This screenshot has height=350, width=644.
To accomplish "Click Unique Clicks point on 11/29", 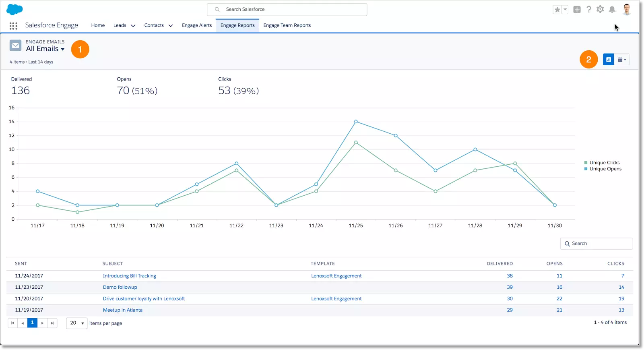I will point(515,164).
